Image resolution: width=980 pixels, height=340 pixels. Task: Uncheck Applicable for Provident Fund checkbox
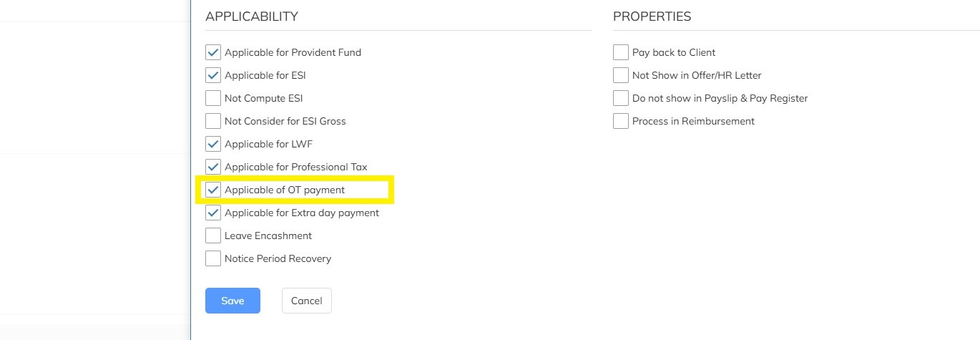click(x=212, y=52)
